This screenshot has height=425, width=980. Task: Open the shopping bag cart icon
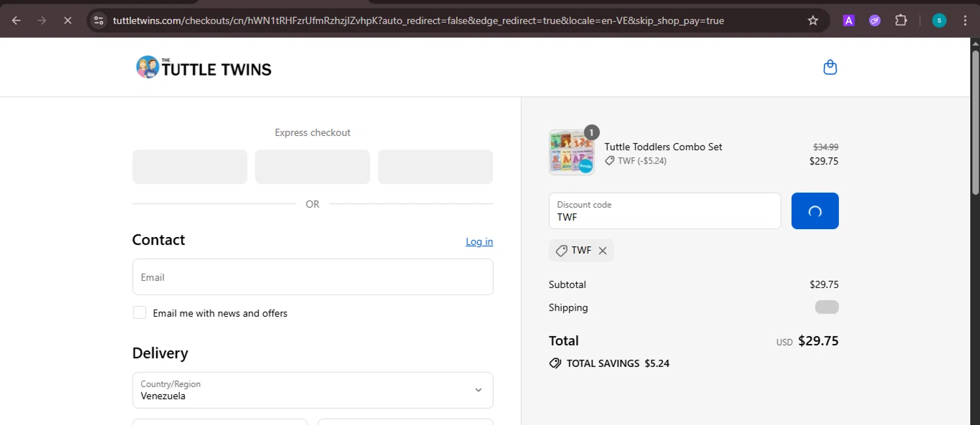pyautogui.click(x=830, y=67)
